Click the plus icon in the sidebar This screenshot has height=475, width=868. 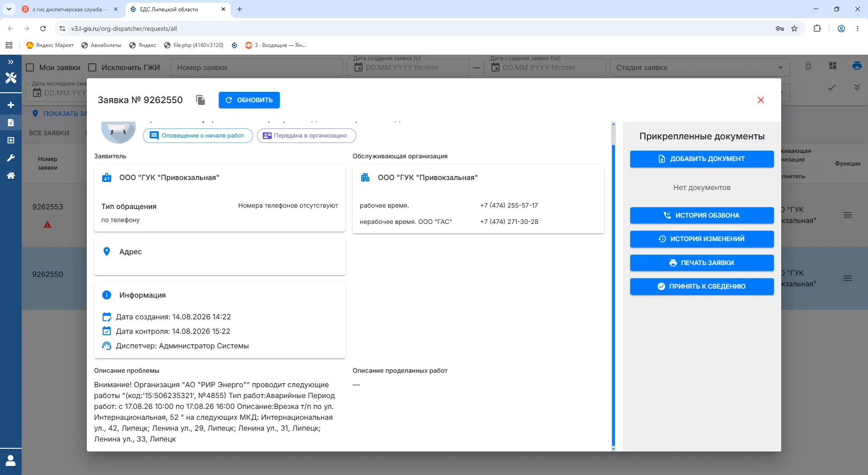tap(11, 105)
